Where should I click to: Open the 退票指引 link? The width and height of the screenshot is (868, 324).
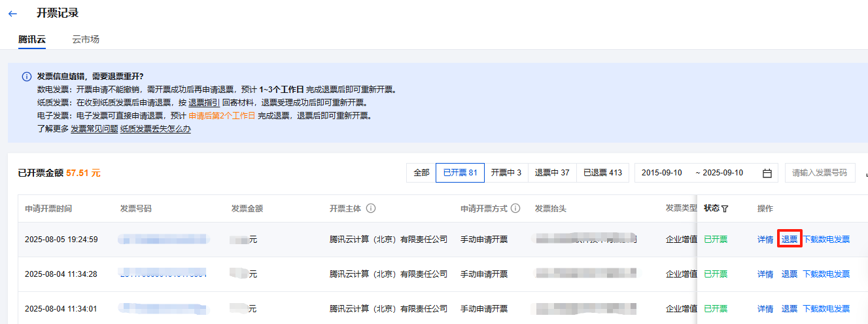coord(203,103)
